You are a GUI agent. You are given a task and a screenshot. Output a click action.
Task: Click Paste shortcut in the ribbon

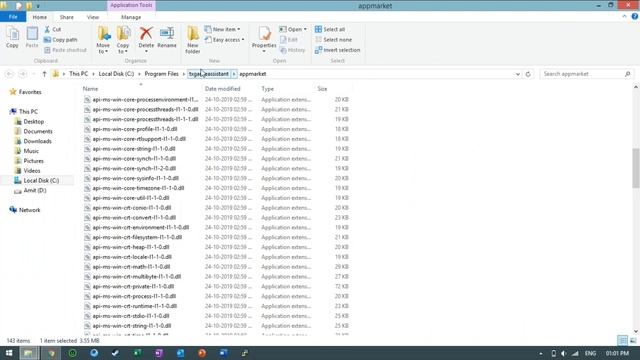(x=65, y=50)
